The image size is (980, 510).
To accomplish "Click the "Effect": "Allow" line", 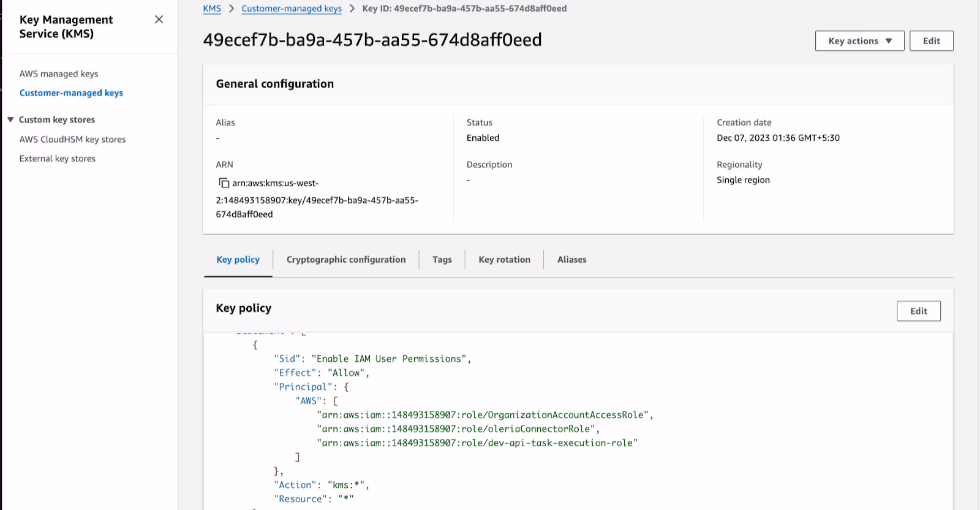I will [321, 373].
